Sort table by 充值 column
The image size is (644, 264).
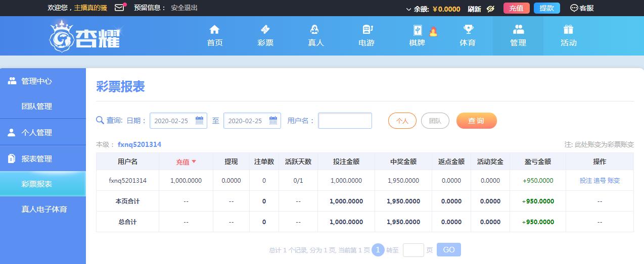point(186,162)
